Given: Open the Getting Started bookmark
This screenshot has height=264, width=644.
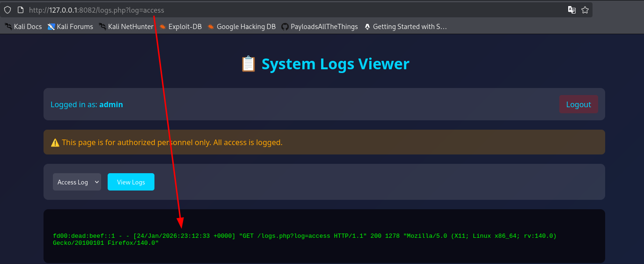Looking at the screenshot, I should (x=405, y=27).
